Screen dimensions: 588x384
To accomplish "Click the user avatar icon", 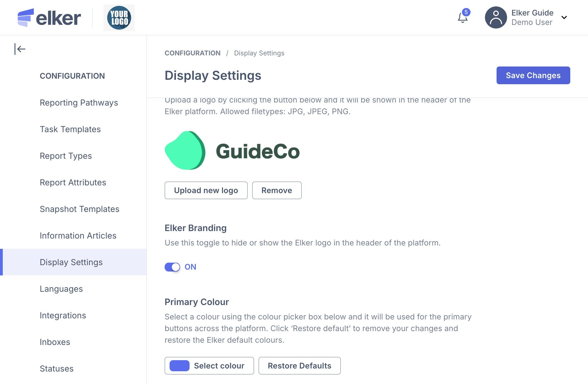I will [x=496, y=18].
